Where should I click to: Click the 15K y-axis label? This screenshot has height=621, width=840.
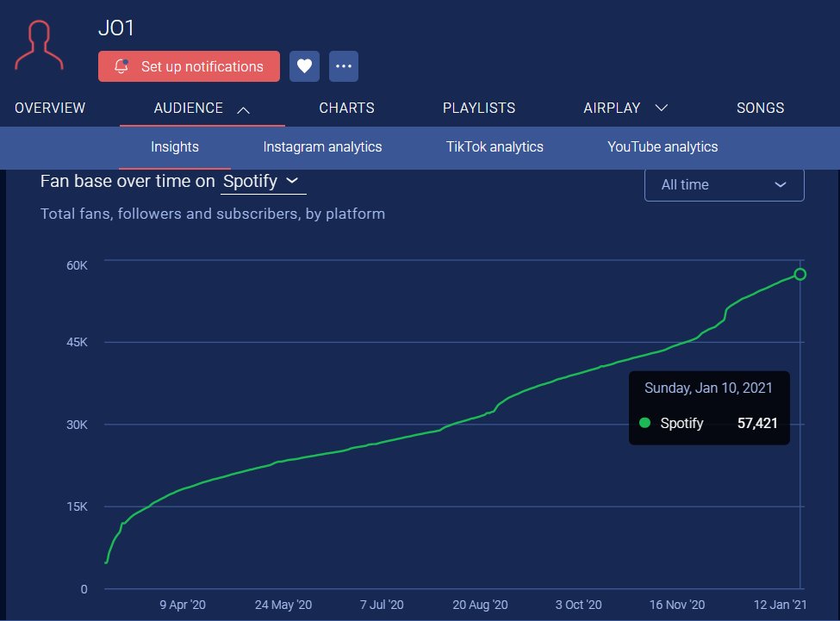tap(77, 506)
